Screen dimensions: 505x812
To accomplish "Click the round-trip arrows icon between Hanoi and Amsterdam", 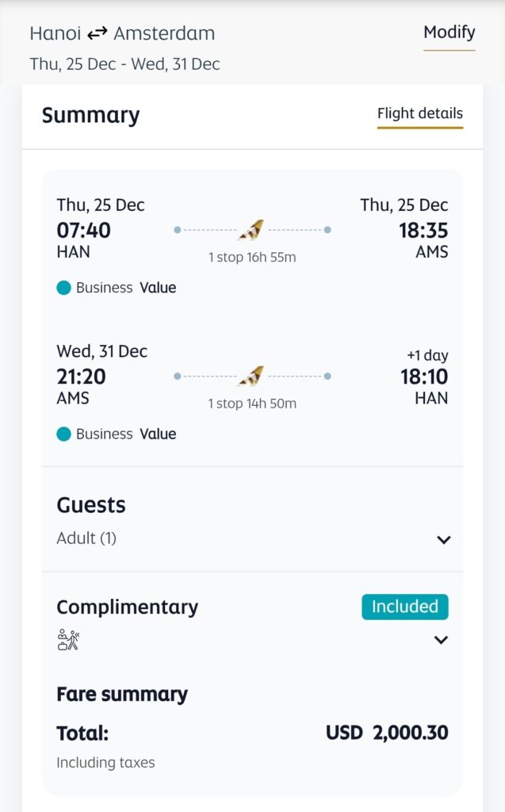I will tap(97, 33).
